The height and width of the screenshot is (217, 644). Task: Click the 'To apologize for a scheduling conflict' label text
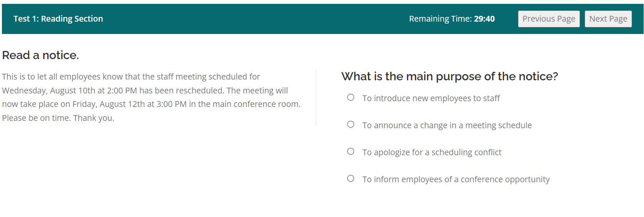432,153
